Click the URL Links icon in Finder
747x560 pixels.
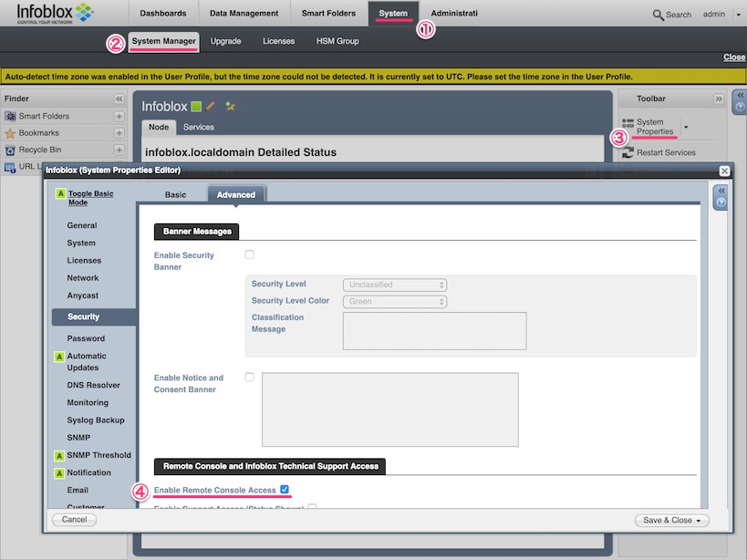(10, 167)
